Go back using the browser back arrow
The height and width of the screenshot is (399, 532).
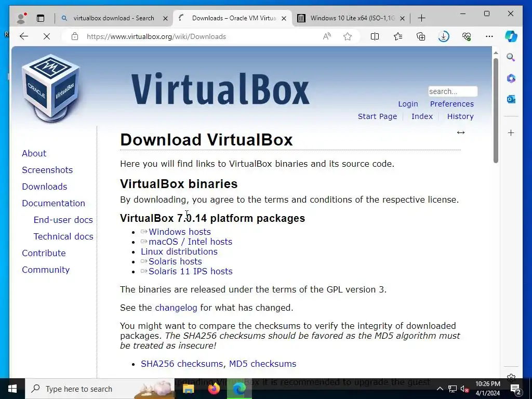24,36
